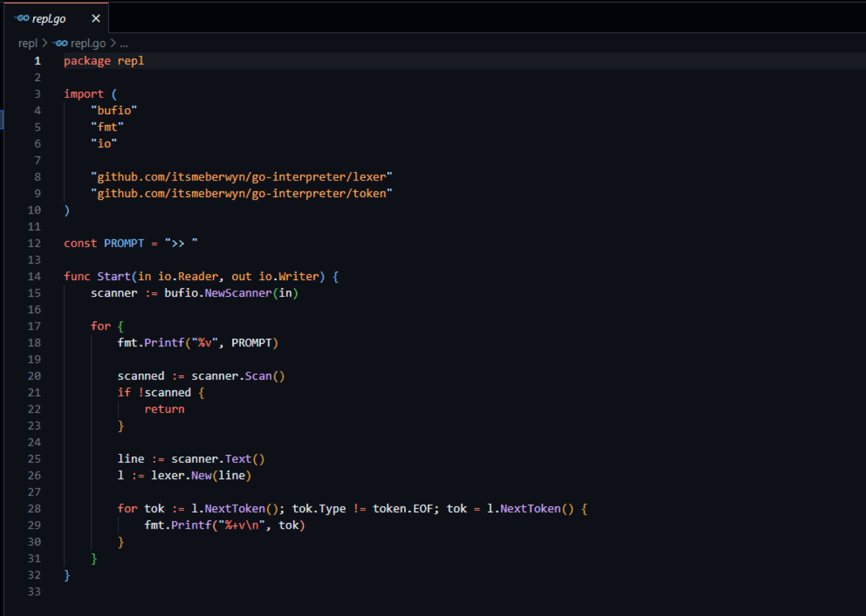This screenshot has width=866, height=616.
Task: Click the Go language icon on the repl.go tab
Action: (x=21, y=19)
